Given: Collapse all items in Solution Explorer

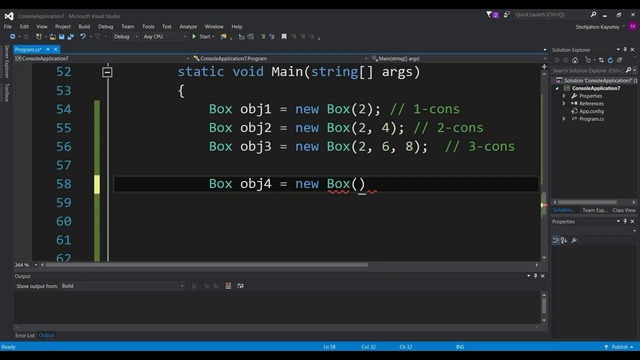Looking at the screenshot, I should pos(619,60).
